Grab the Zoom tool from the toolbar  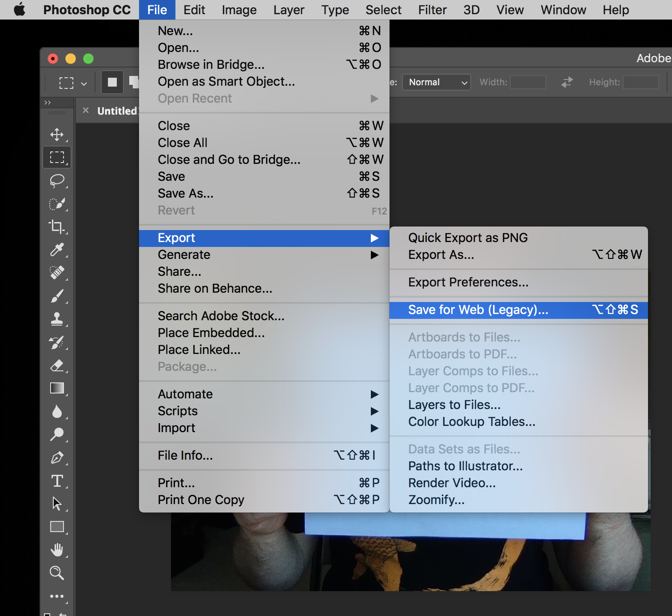click(x=57, y=572)
